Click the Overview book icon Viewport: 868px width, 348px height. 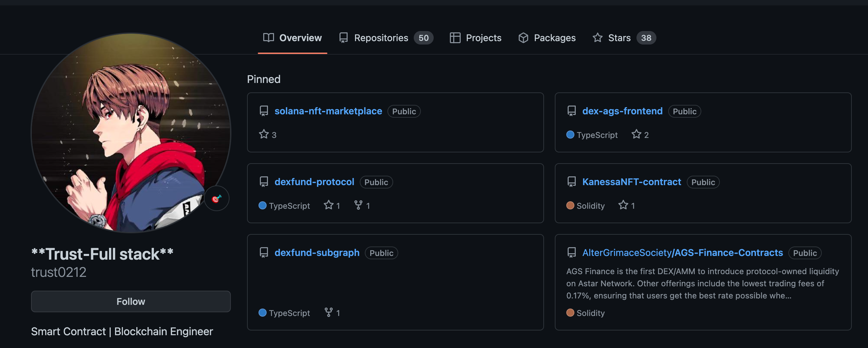(x=269, y=38)
